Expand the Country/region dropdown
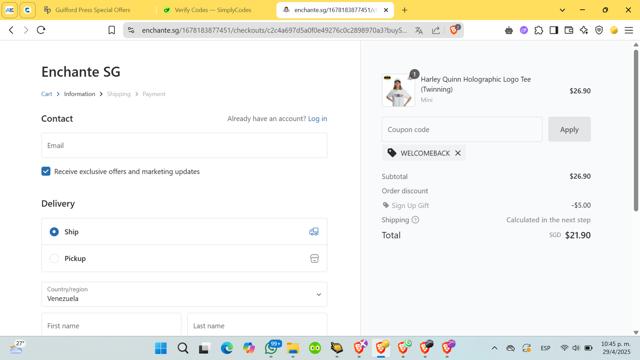This screenshot has height=360, width=640. [184, 294]
